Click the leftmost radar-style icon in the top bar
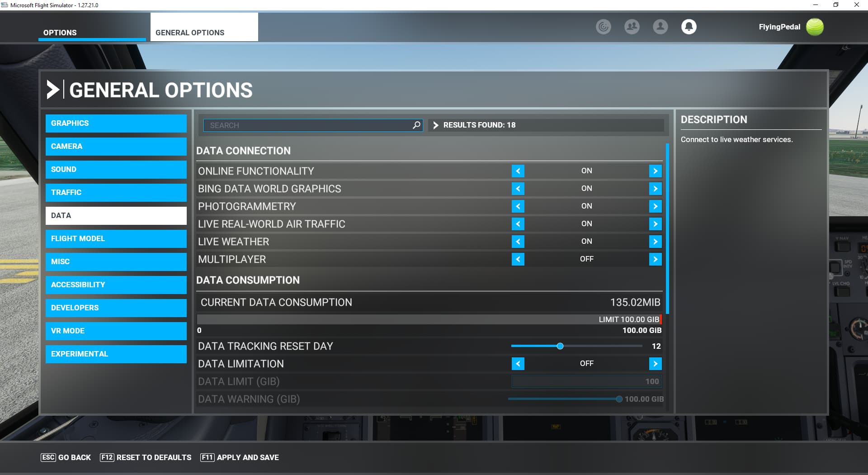Screen dimensions: 868x475 pyautogui.click(x=604, y=27)
